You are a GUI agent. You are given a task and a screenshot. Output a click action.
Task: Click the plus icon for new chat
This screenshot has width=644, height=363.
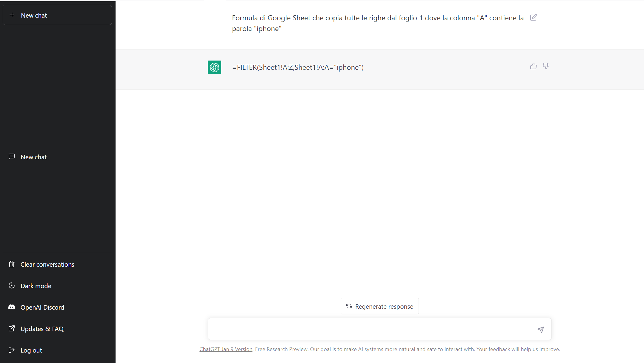(x=12, y=15)
